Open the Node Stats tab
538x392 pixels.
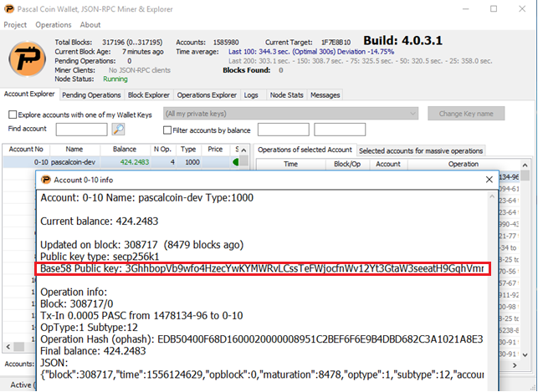(286, 95)
